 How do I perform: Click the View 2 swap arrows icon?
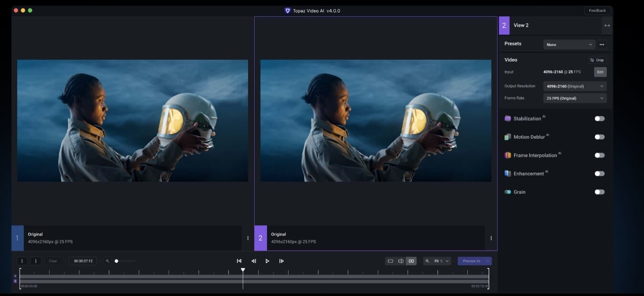click(x=607, y=25)
